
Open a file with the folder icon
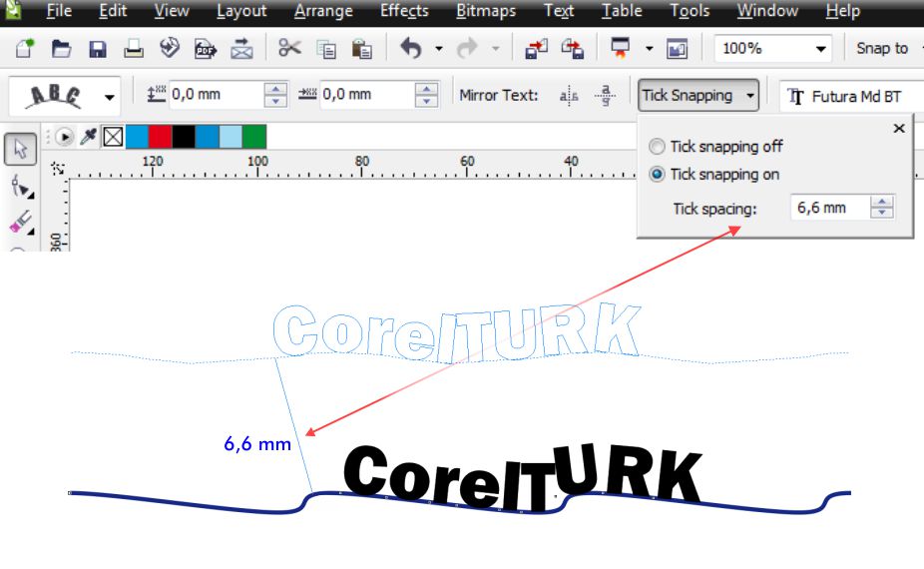point(61,48)
